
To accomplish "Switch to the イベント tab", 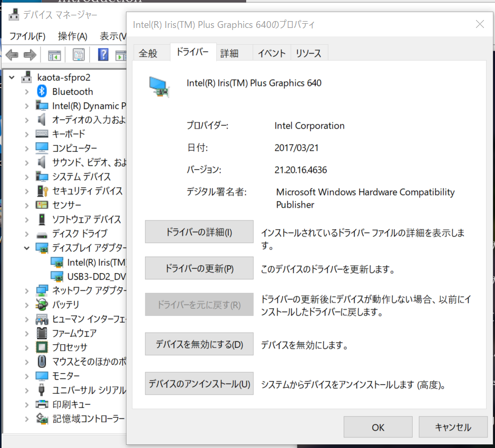I will click(x=271, y=53).
